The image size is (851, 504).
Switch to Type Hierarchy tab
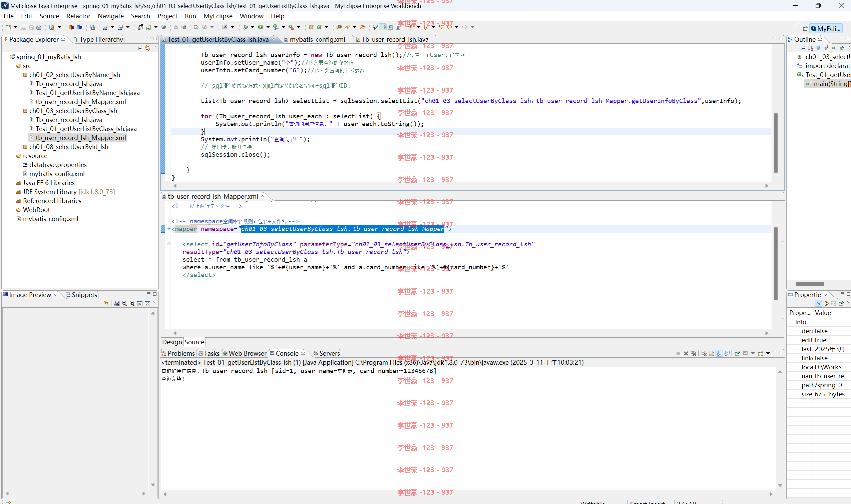(x=98, y=39)
